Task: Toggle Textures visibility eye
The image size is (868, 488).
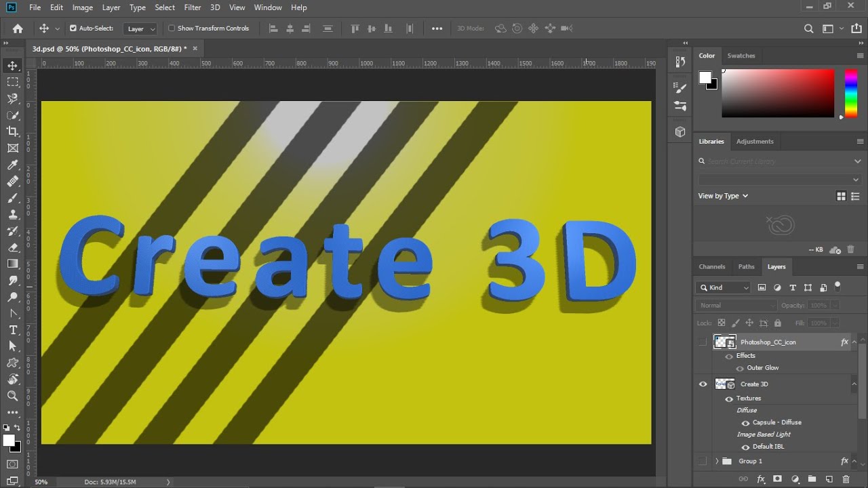Action: click(729, 399)
